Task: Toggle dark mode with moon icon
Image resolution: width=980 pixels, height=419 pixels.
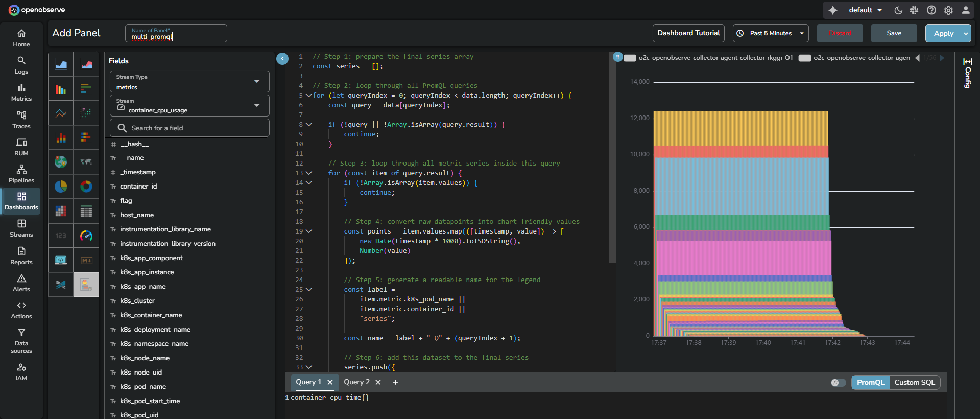Action: [x=898, y=10]
